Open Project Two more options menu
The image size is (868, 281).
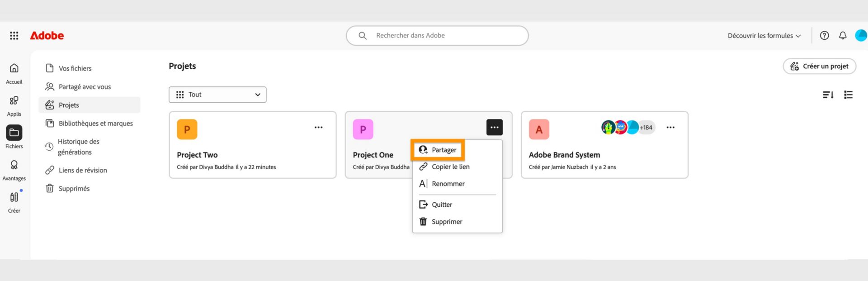(x=318, y=127)
